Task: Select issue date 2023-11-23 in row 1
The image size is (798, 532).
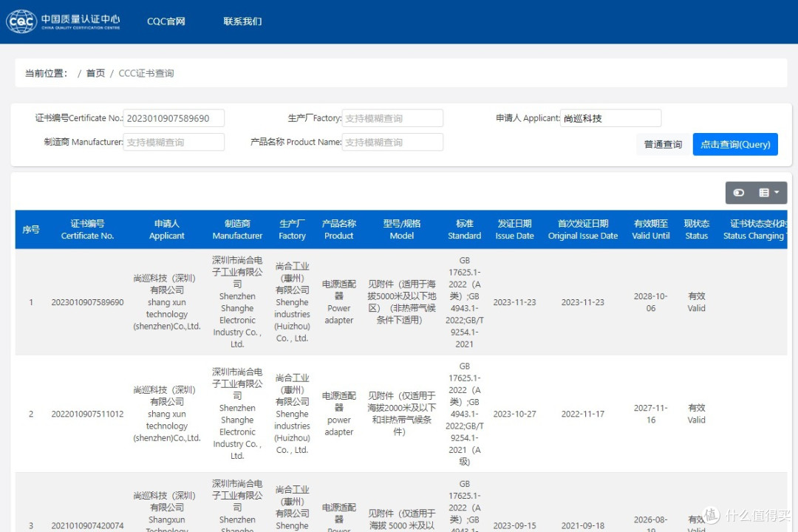Action: pos(514,302)
